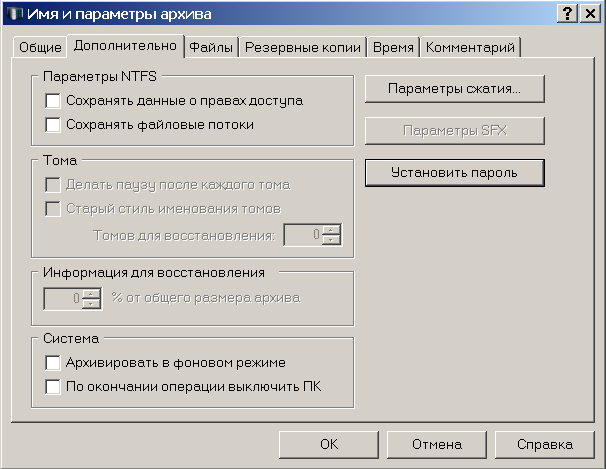Go to Резервные копии tab
The image size is (606, 469).
303,47
